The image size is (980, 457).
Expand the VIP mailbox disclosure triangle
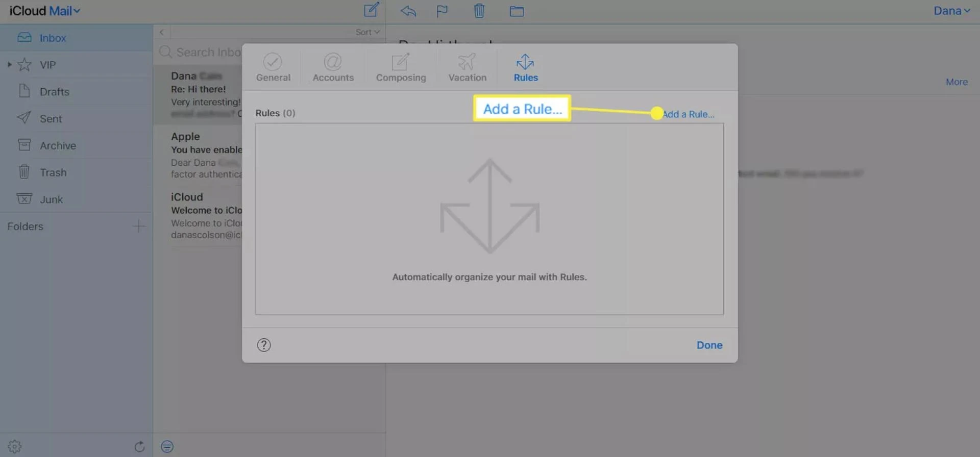(x=9, y=65)
